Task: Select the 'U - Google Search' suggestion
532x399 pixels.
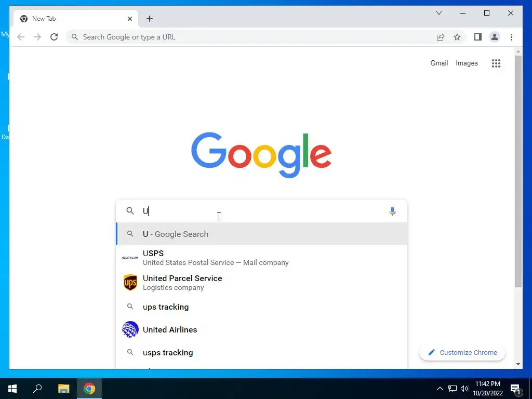Action: [262, 234]
